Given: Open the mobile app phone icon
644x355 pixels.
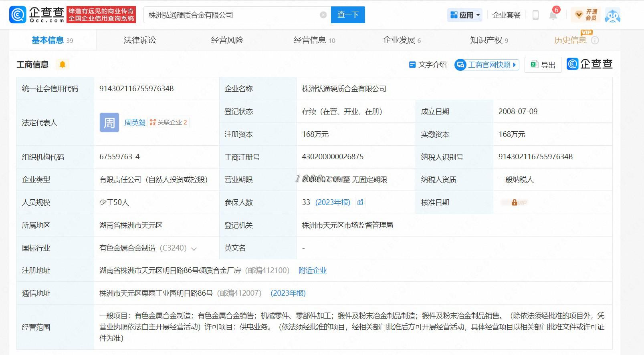Looking at the screenshot, I should click(x=535, y=15).
